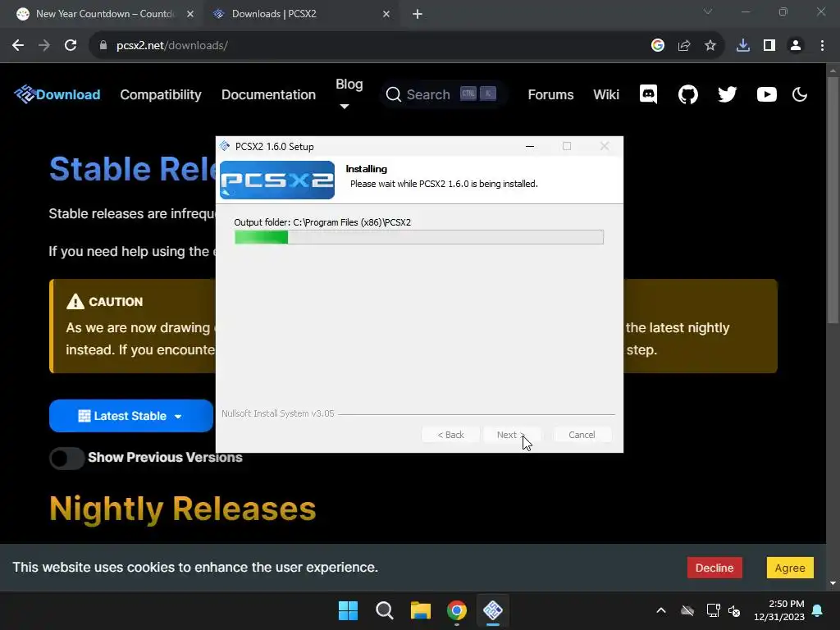Open the Forums link
The height and width of the screenshot is (630, 840).
550,95
